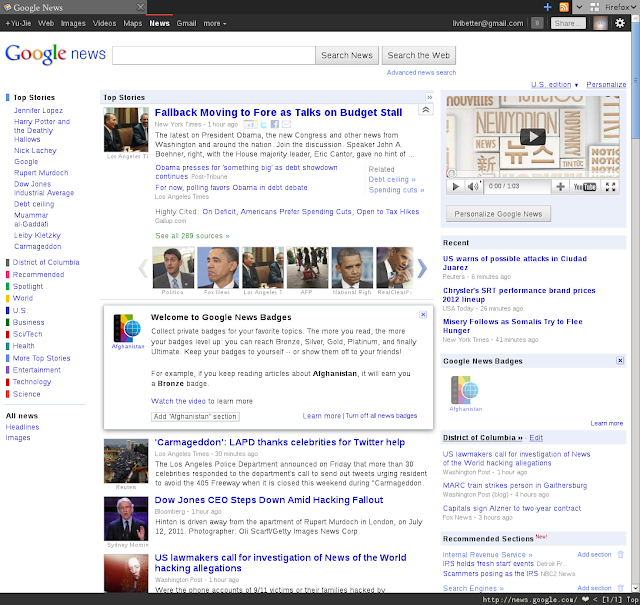
Task: Click the blue plus new-tab icon
Action: click(x=548, y=7)
